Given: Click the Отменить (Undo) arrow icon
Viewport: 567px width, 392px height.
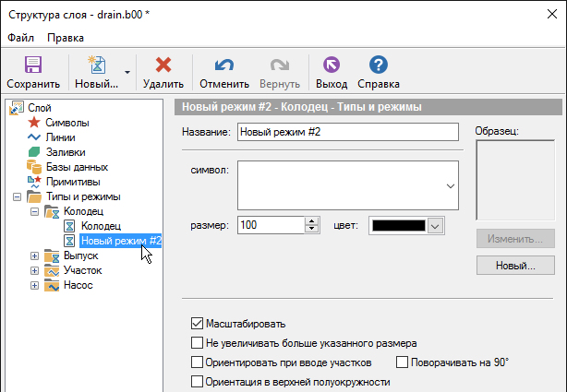Looking at the screenshot, I should point(224,65).
